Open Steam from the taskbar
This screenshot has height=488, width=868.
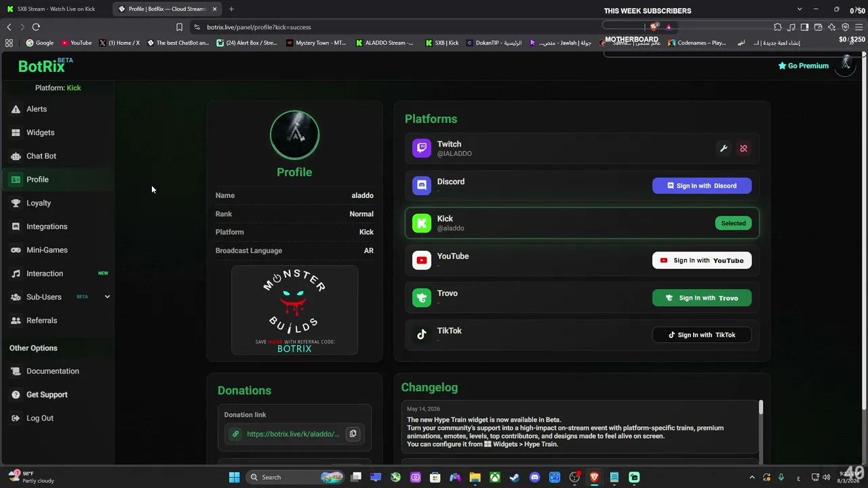coord(515,477)
